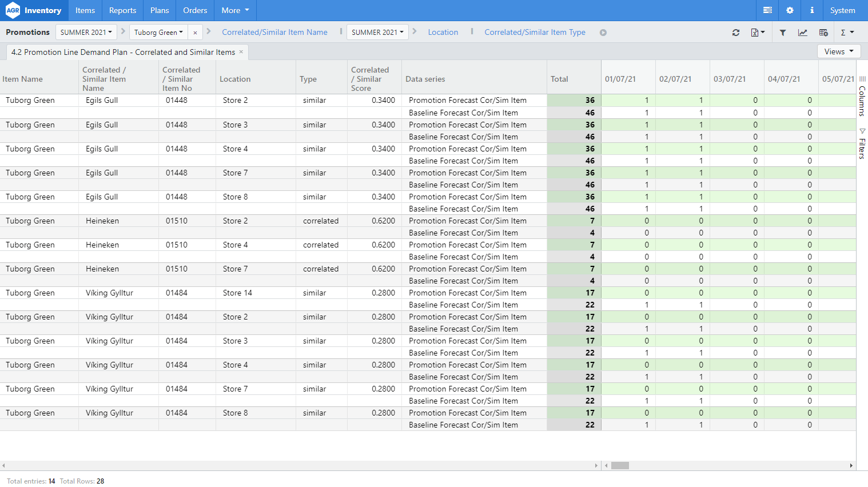Open the database list icon near System
The height and width of the screenshot is (487, 868).
pos(767,10)
